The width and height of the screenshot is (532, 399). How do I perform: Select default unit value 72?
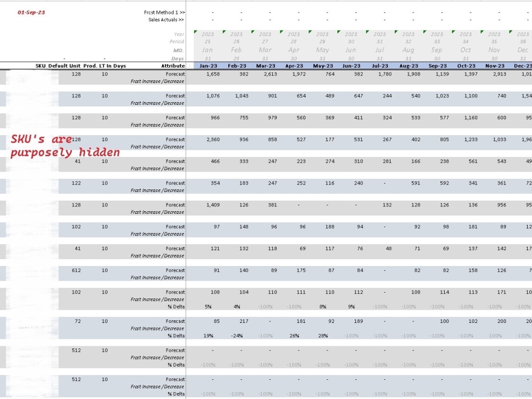tap(78, 321)
